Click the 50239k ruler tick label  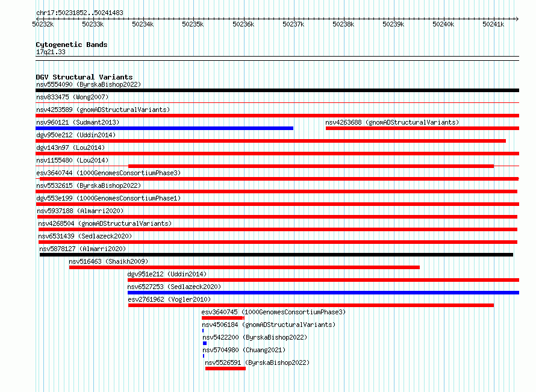[x=393, y=24]
